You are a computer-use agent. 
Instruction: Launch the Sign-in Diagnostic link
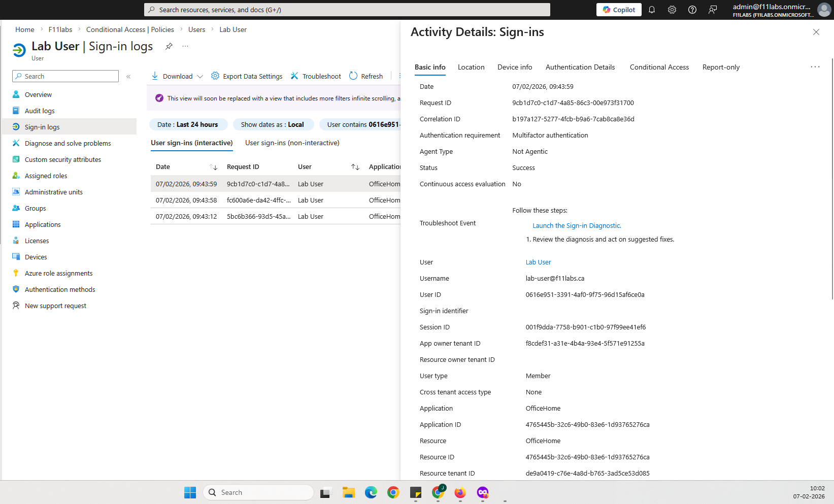(x=576, y=225)
